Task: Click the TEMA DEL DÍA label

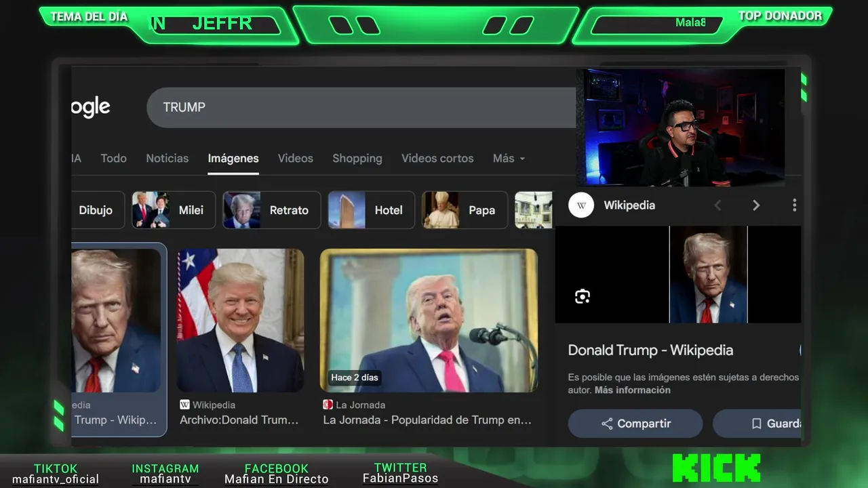Action: (x=89, y=16)
